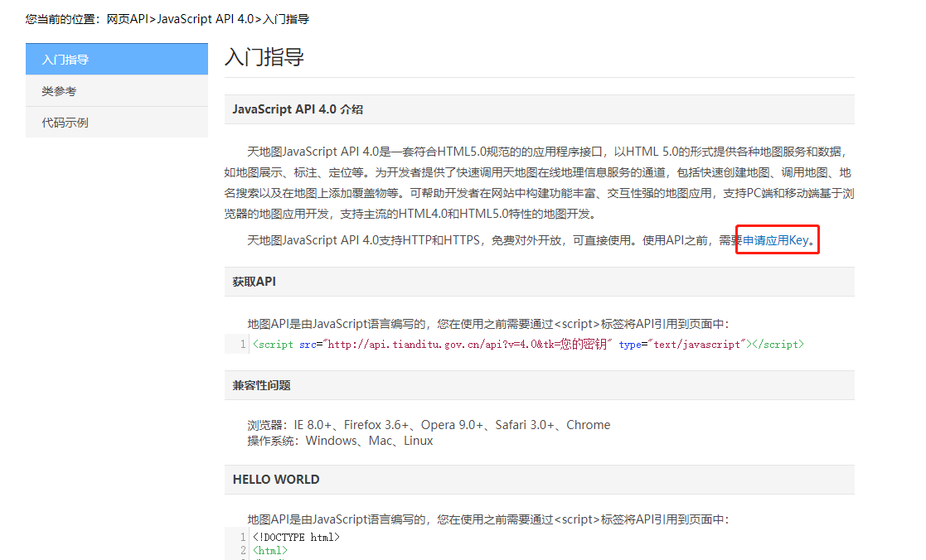Click the 兼容性问题 section header

[x=539, y=385]
